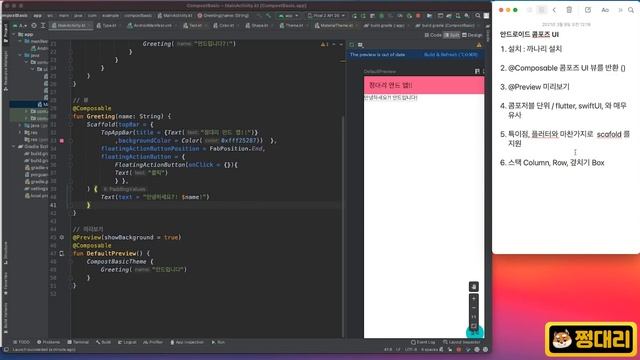
Task: Click the deploy preview icon above the preview
Action: click(484, 71)
